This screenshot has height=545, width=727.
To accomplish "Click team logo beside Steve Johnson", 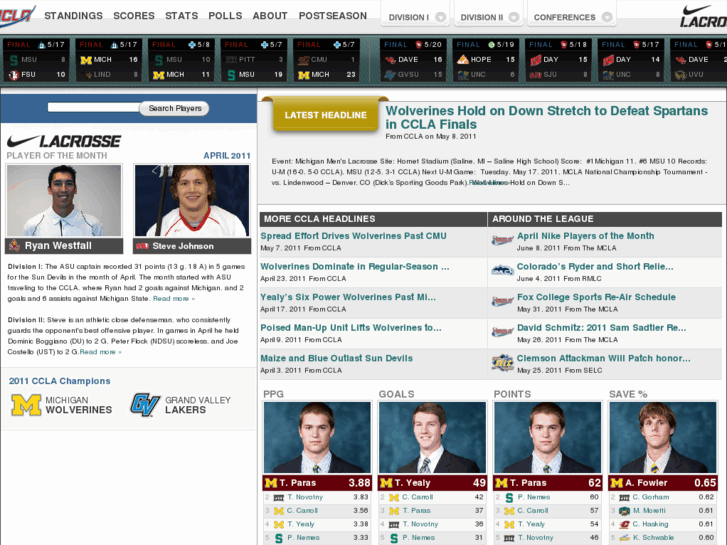I will [x=142, y=246].
